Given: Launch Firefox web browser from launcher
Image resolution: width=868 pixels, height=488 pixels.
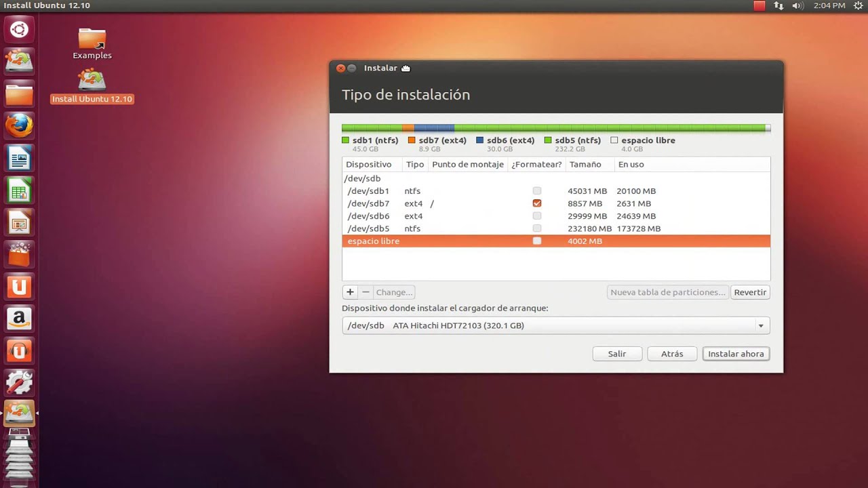Looking at the screenshot, I should [19, 125].
